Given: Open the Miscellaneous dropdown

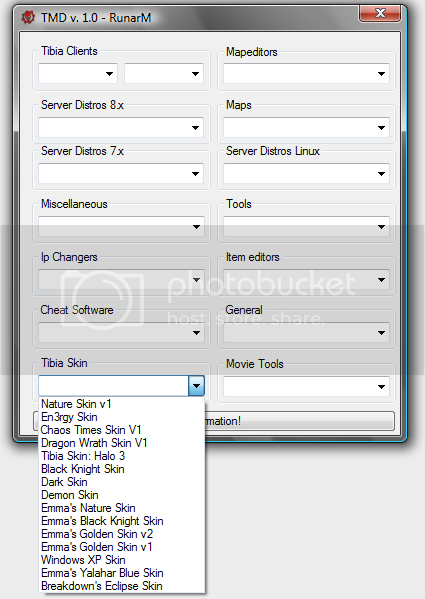Looking at the screenshot, I should pos(121,227).
